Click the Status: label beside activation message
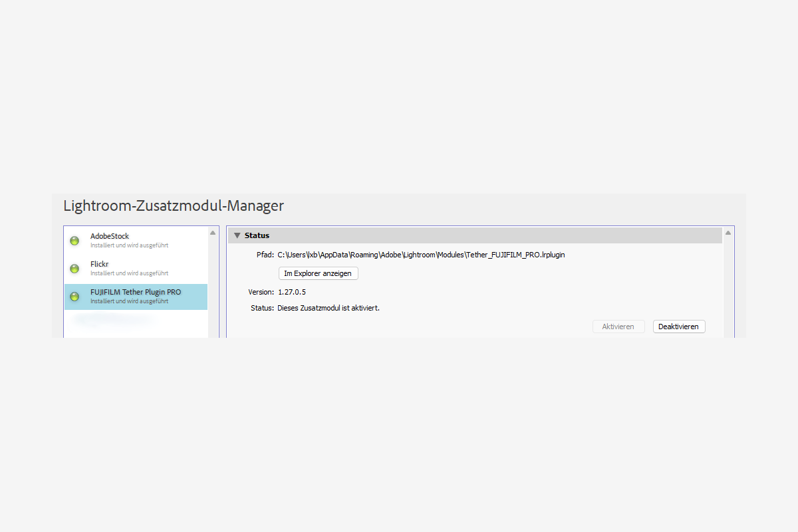 tap(262, 308)
